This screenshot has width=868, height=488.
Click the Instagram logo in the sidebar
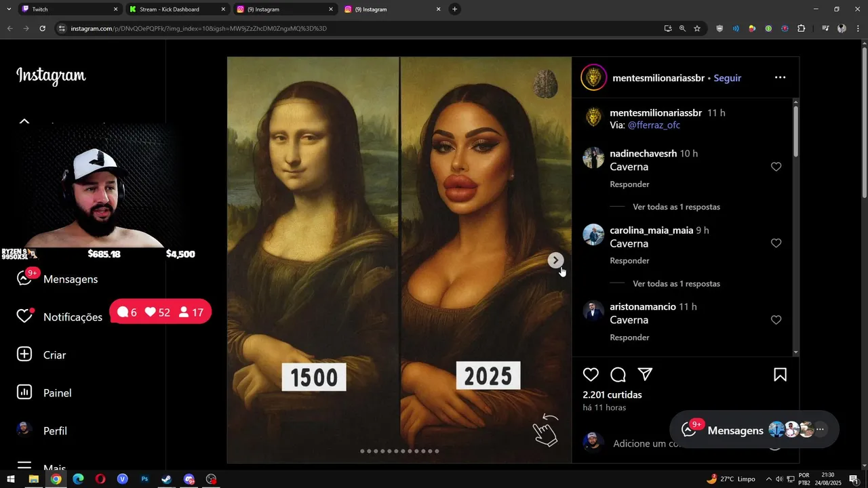[x=51, y=75]
